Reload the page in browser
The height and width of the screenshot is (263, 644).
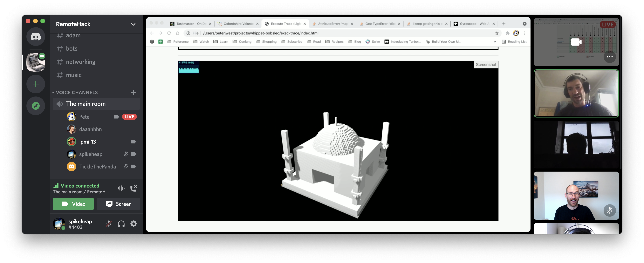169,33
